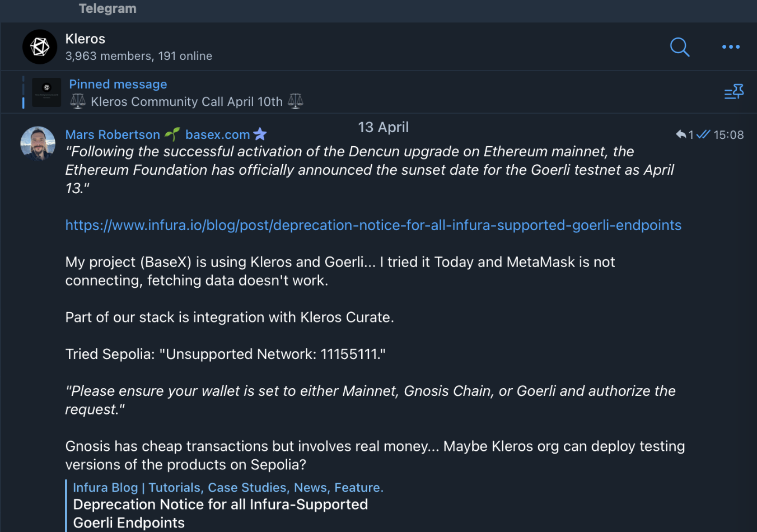757x532 pixels.
Task: Click the seedling emoji after Mars Robertson
Action: point(172,134)
